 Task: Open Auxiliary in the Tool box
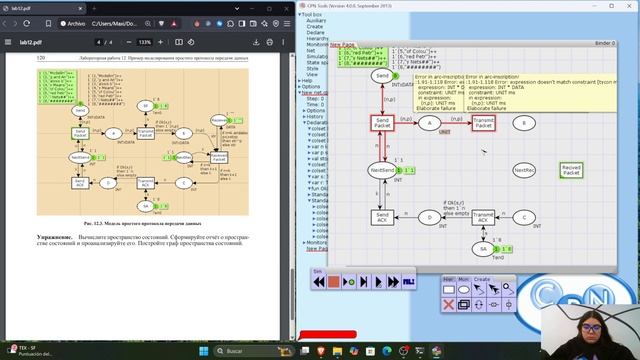[316, 20]
